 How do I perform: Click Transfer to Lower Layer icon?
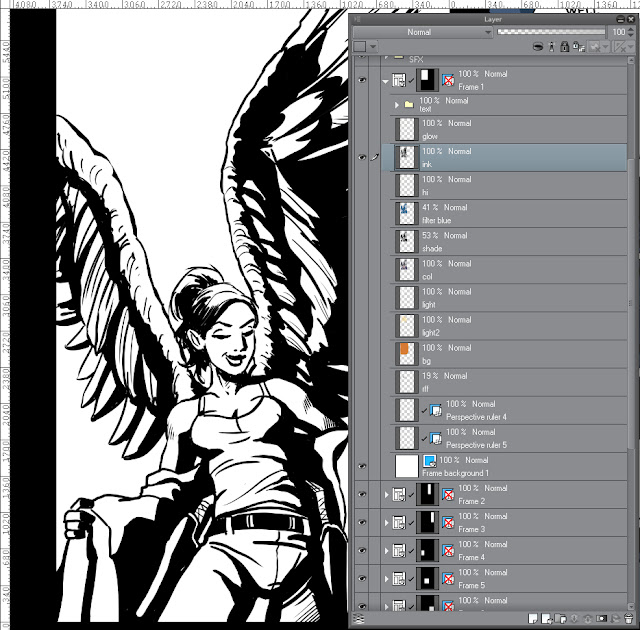click(574, 619)
